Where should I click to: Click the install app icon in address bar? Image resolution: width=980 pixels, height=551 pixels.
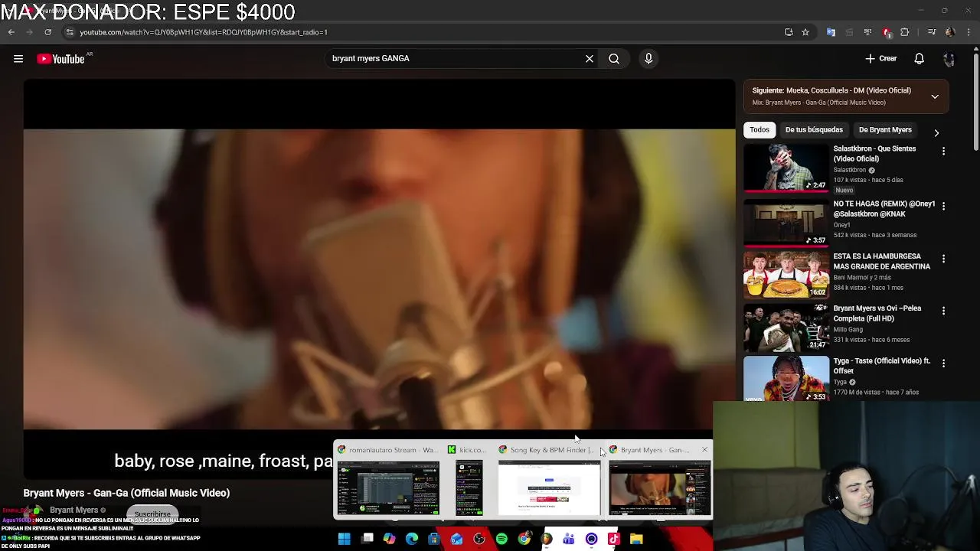[789, 32]
